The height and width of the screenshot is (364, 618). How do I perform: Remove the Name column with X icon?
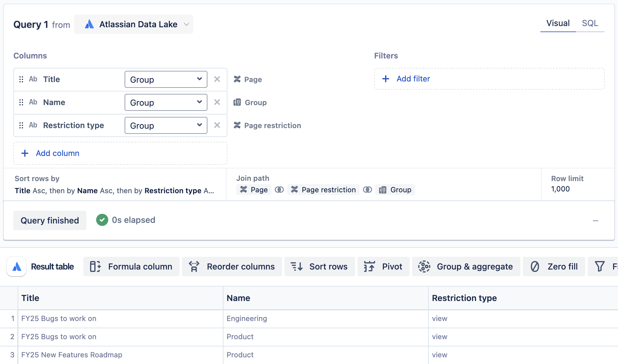coord(217,102)
